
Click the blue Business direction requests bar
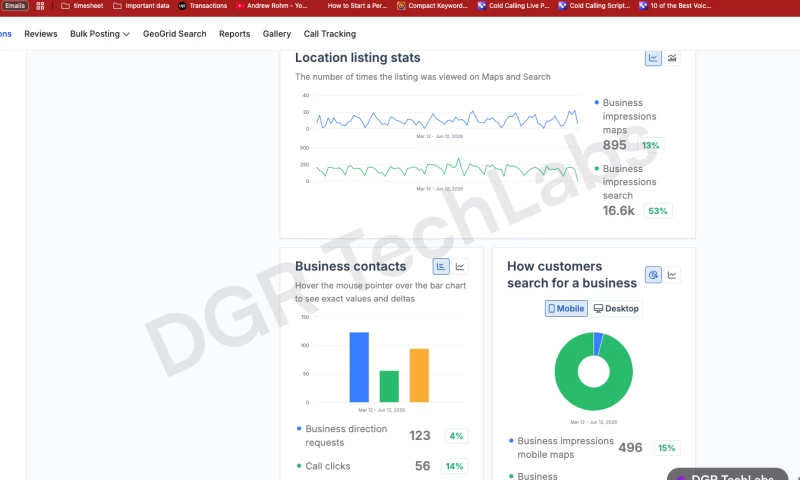359,367
